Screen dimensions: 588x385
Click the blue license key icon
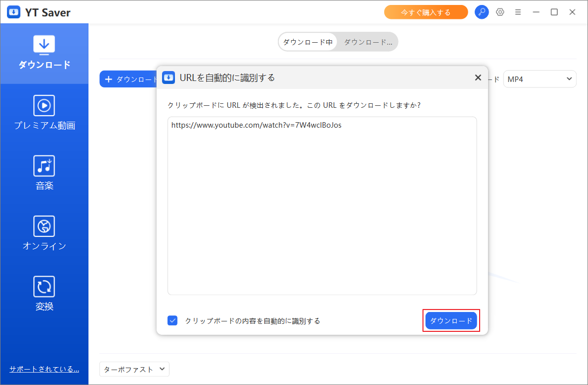point(482,11)
